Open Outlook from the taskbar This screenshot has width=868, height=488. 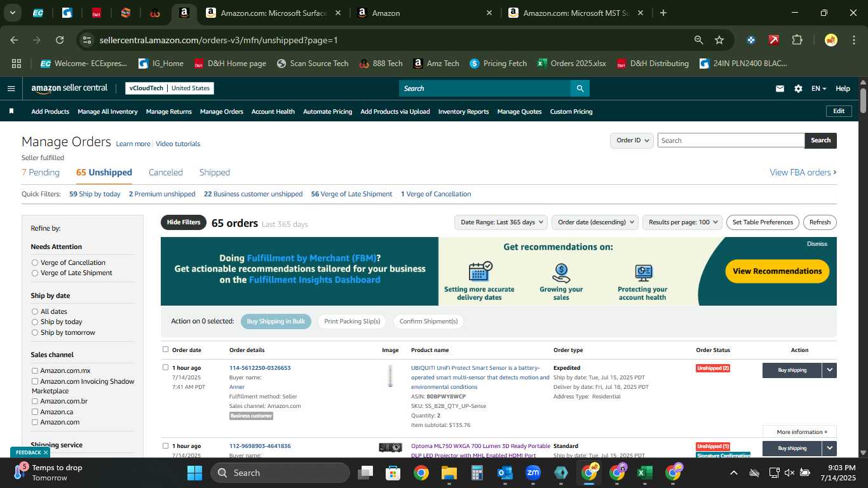505,473
